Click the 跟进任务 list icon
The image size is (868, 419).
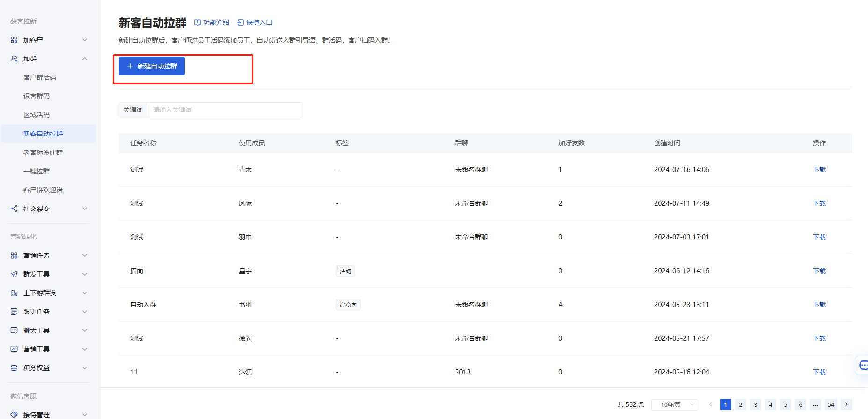coord(14,312)
